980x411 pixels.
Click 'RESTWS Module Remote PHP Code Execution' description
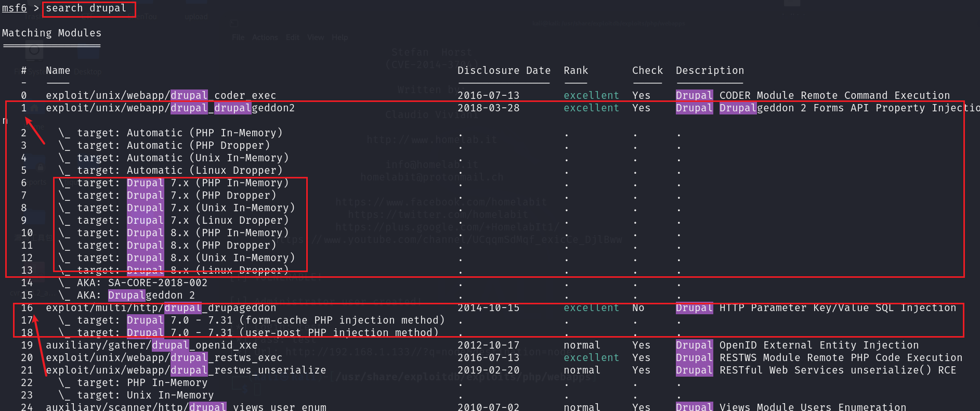(841, 357)
